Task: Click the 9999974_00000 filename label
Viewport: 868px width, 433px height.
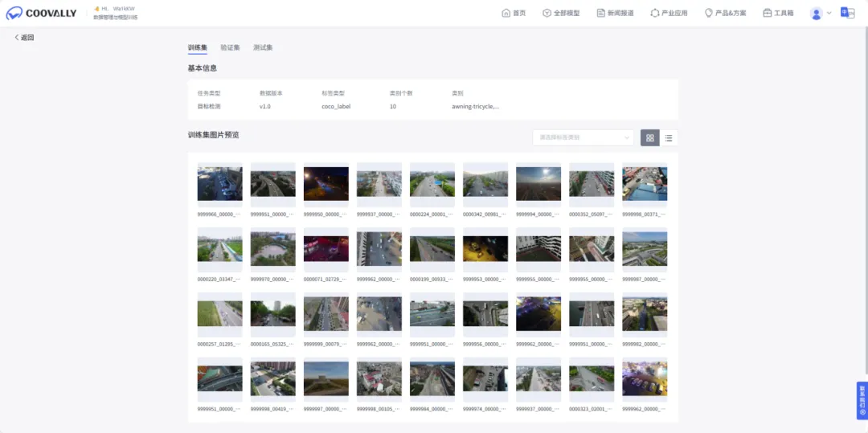Action: pyautogui.click(x=485, y=409)
